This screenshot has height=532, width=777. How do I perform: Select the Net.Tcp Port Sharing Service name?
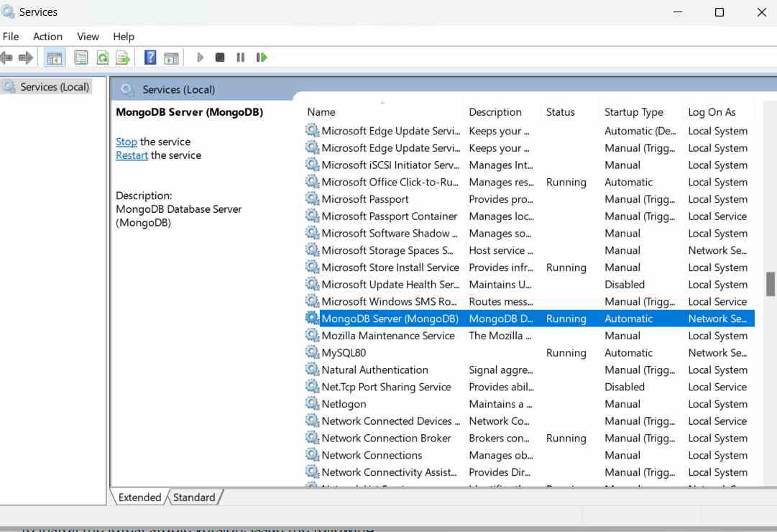[387, 387]
